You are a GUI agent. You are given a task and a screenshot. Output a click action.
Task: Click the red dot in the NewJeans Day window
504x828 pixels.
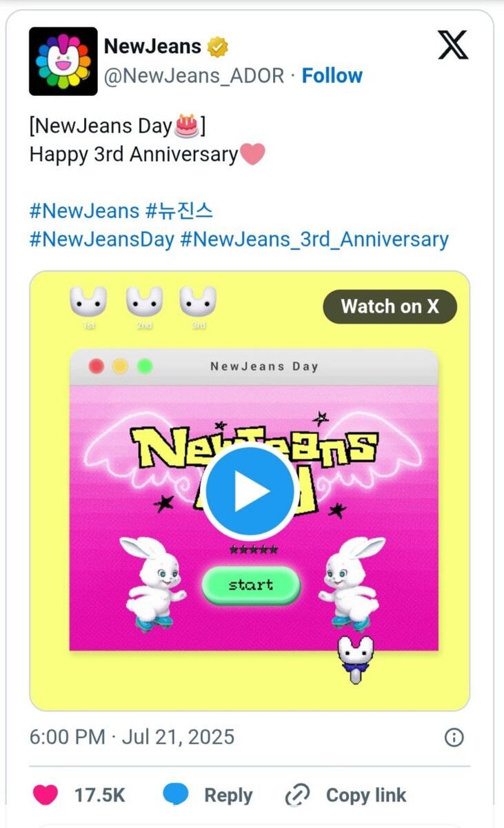[x=96, y=367]
